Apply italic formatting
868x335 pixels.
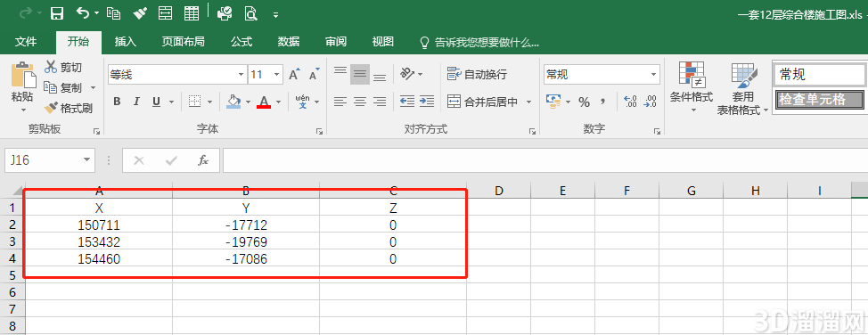tap(136, 102)
